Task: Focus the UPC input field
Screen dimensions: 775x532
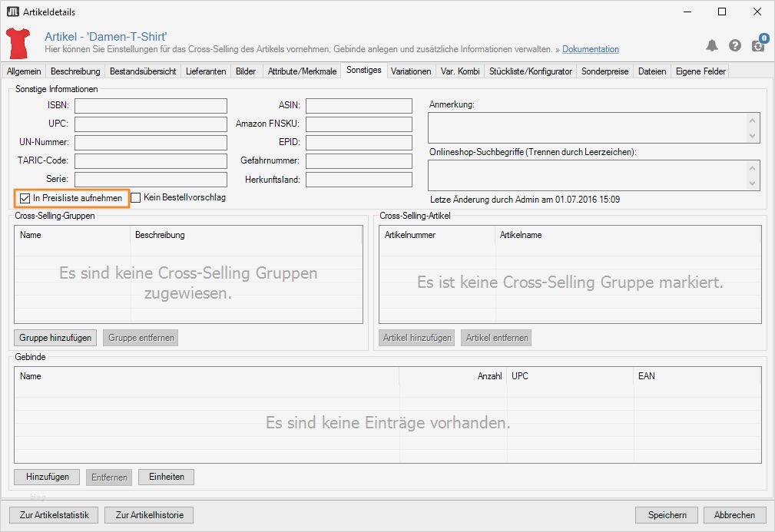Action: pyautogui.click(x=151, y=124)
